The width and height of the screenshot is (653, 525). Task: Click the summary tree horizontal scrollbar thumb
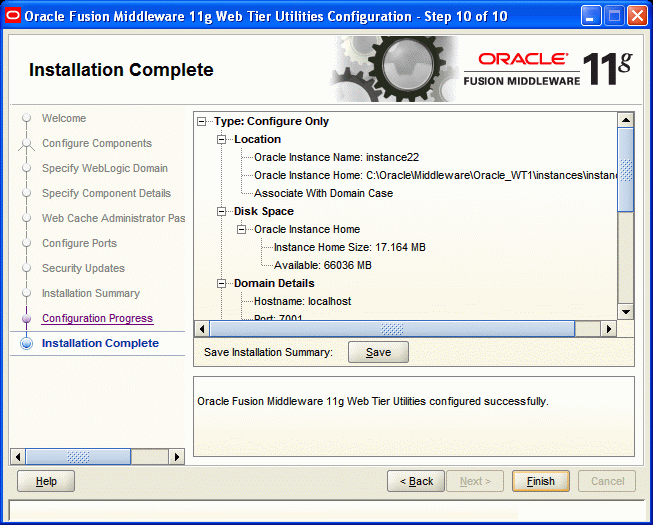pyautogui.click(x=392, y=329)
